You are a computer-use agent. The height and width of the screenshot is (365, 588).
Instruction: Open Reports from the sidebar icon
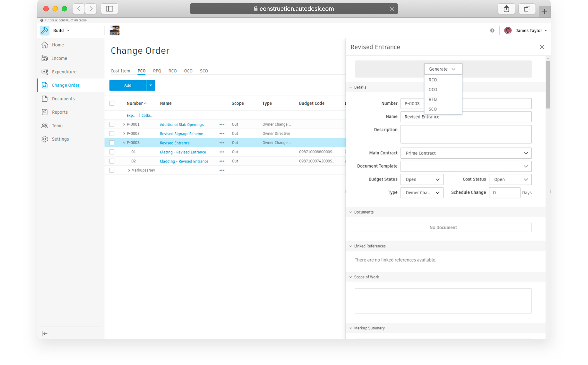pos(45,112)
